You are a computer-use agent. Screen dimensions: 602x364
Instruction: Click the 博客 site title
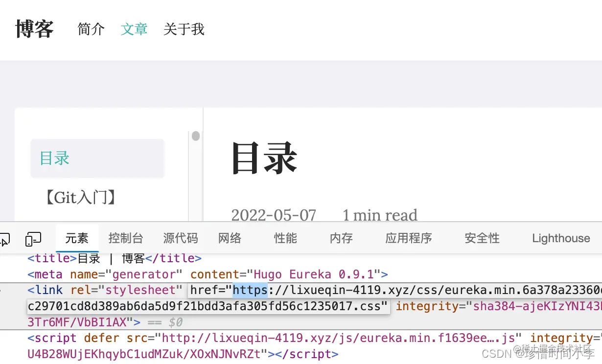[x=34, y=29]
